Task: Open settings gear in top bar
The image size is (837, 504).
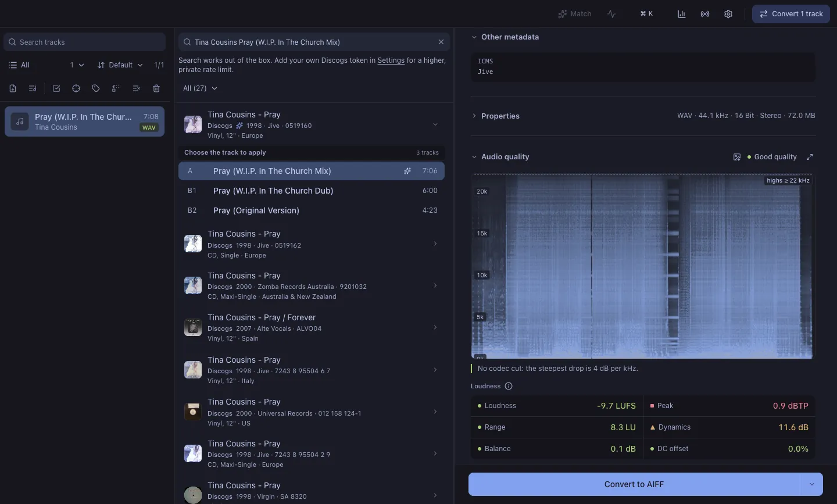Action: (728, 14)
